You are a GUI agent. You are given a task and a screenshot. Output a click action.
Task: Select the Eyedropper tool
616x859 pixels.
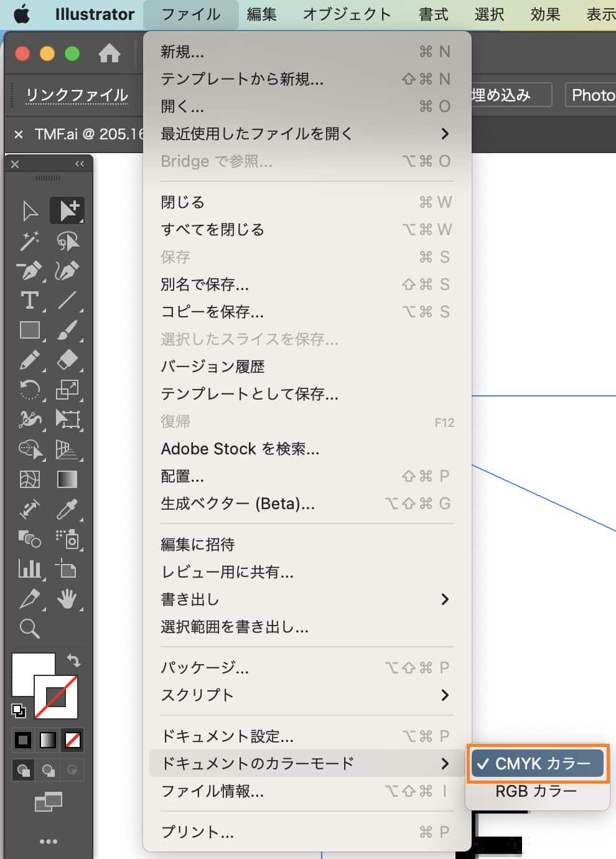point(67,509)
